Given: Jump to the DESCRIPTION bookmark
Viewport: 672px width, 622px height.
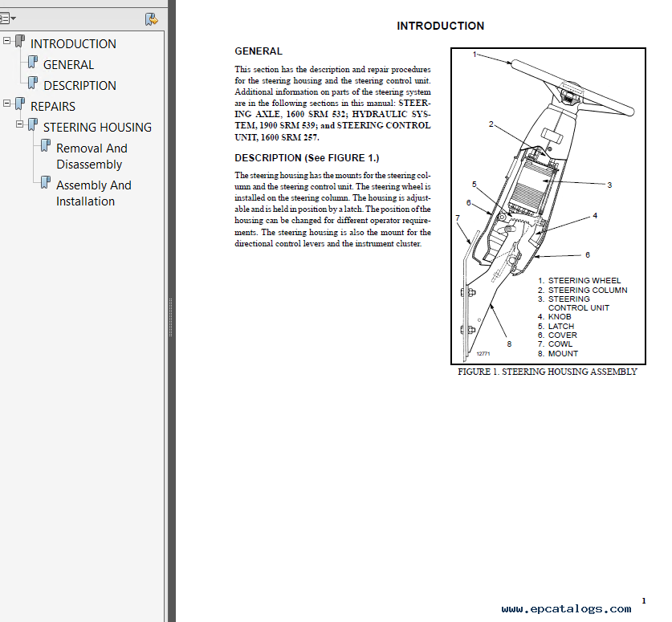Looking at the screenshot, I should click(79, 85).
